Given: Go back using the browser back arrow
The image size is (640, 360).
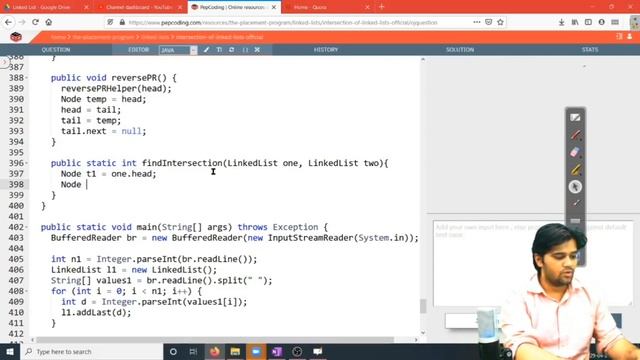Looking at the screenshot, I should click(9, 22).
